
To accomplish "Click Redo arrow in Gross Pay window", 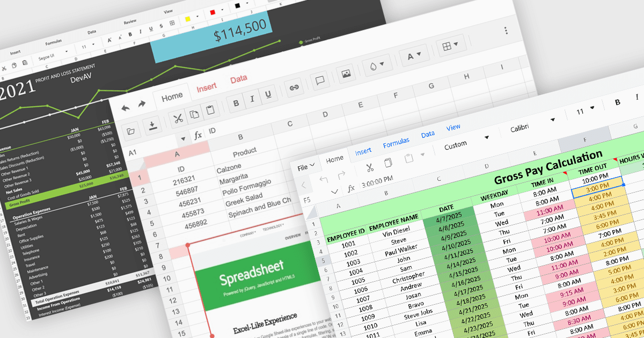I will click(341, 175).
